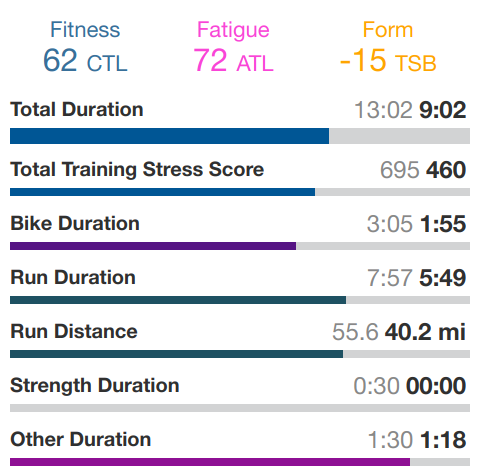482x472 pixels.
Task: Click the Run Duration progress bar
Action: pos(240,300)
